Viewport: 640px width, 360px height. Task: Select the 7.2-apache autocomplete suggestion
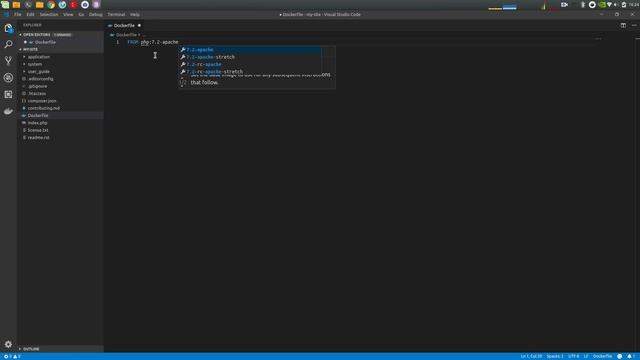click(x=250, y=50)
